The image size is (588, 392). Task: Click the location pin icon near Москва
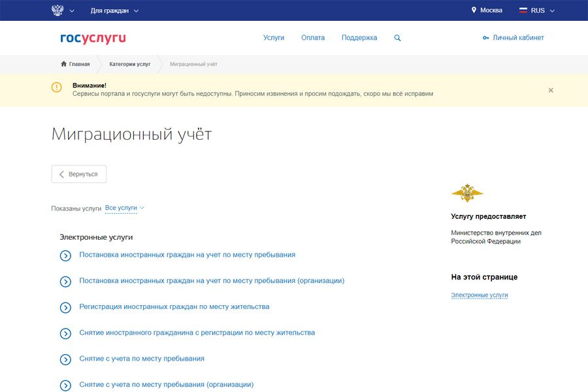pyautogui.click(x=474, y=10)
